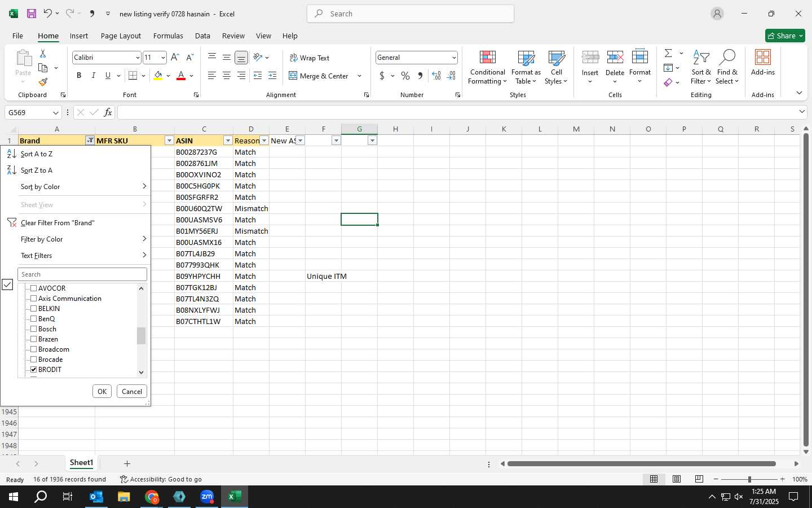Open the font size dropdown
The height and width of the screenshot is (508, 812).
163,58
